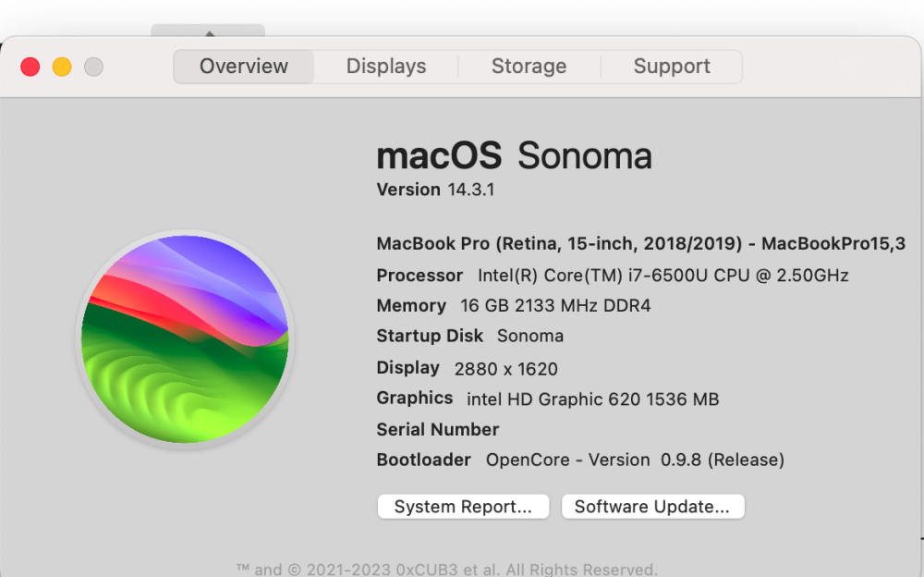The width and height of the screenshot is (924, 577).
Task: Check for Software Update
Action: (x=652, y=507)
